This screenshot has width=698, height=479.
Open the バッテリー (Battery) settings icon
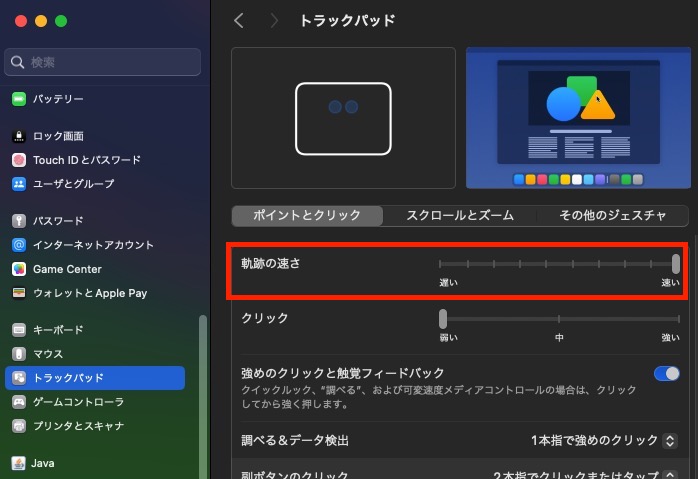tap(18, 99)
